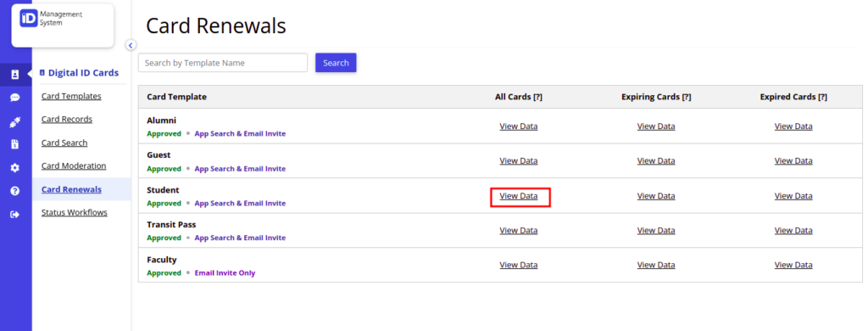868x331 pixels.
Task: Open the settings gear icon
Action: point(15,168)
